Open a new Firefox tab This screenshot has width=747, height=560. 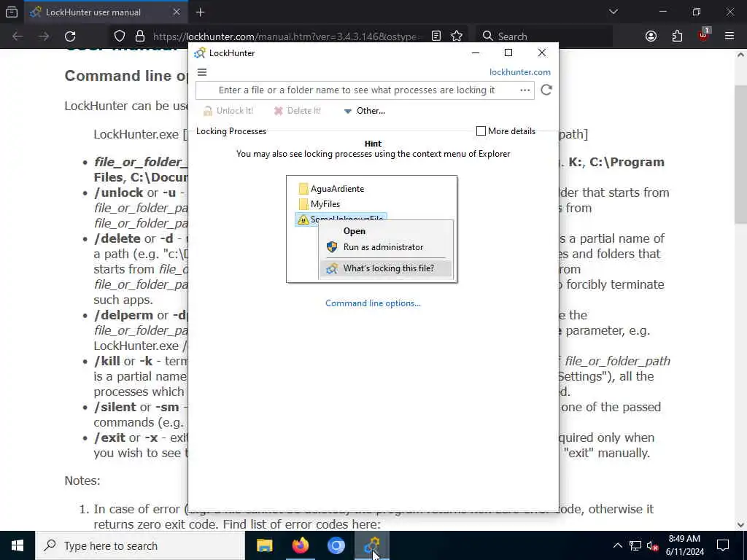coord(200,12)
